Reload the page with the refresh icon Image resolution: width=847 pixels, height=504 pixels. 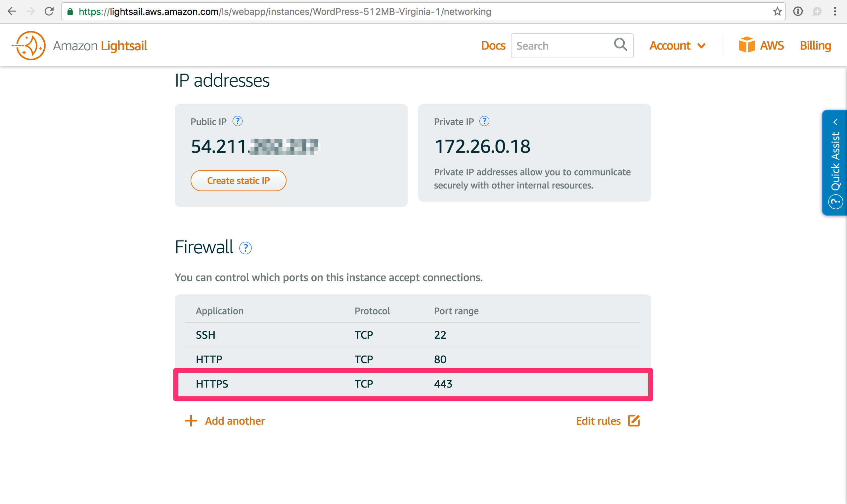49,11
